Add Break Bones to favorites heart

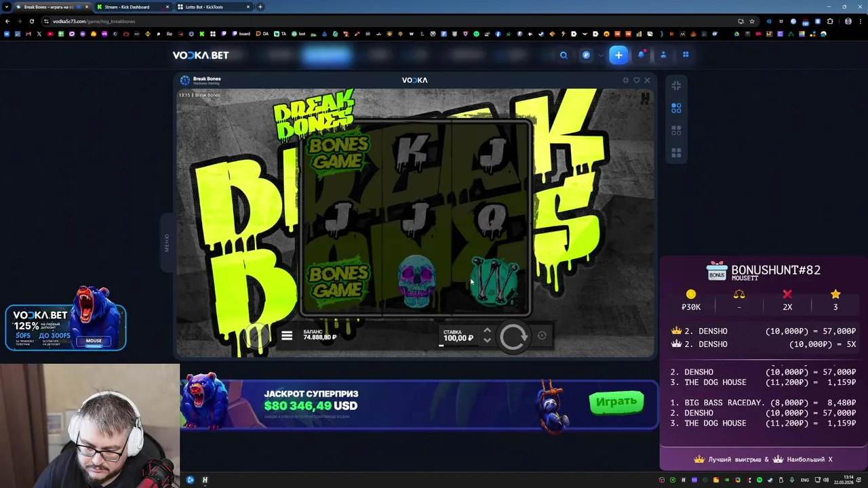tap(636, 80)
